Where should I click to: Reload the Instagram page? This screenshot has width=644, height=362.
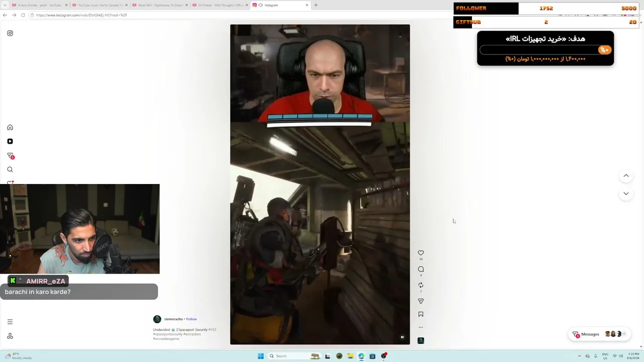pos(23,15)
